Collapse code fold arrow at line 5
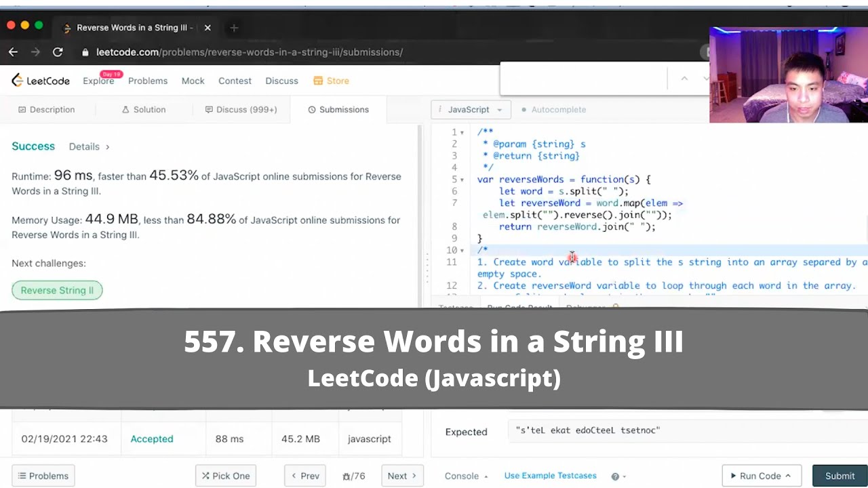 [x=462, y=180]
